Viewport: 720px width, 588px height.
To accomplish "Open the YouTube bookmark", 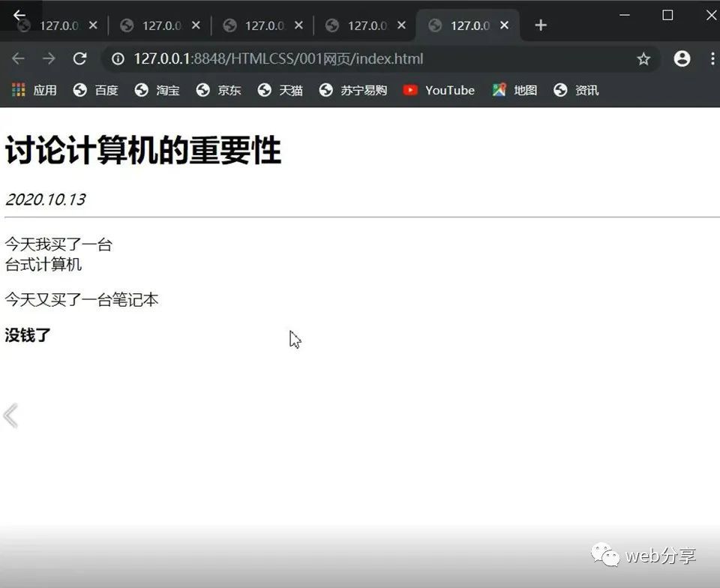I will (439, 90).
